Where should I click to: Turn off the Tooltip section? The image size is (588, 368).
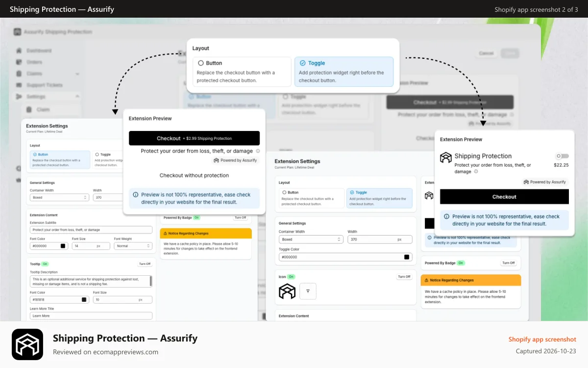click(x=145, y=264)
